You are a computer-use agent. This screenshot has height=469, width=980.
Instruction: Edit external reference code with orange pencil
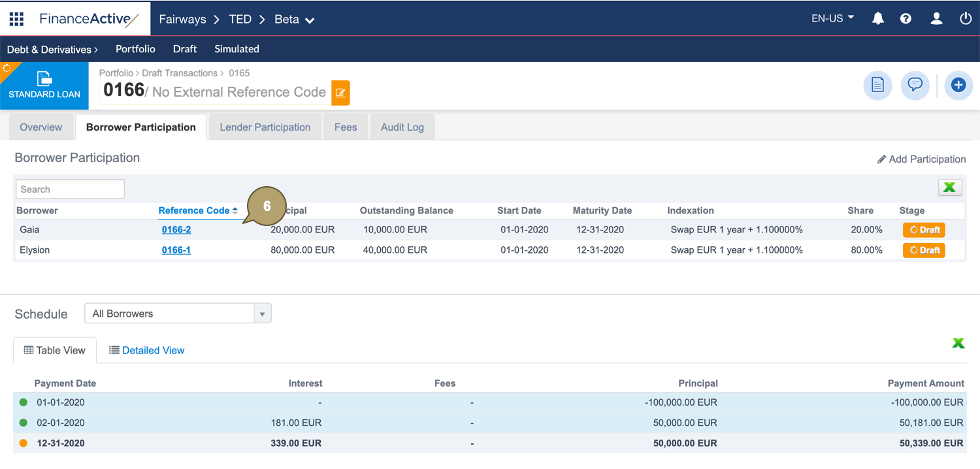pos(340,93)
